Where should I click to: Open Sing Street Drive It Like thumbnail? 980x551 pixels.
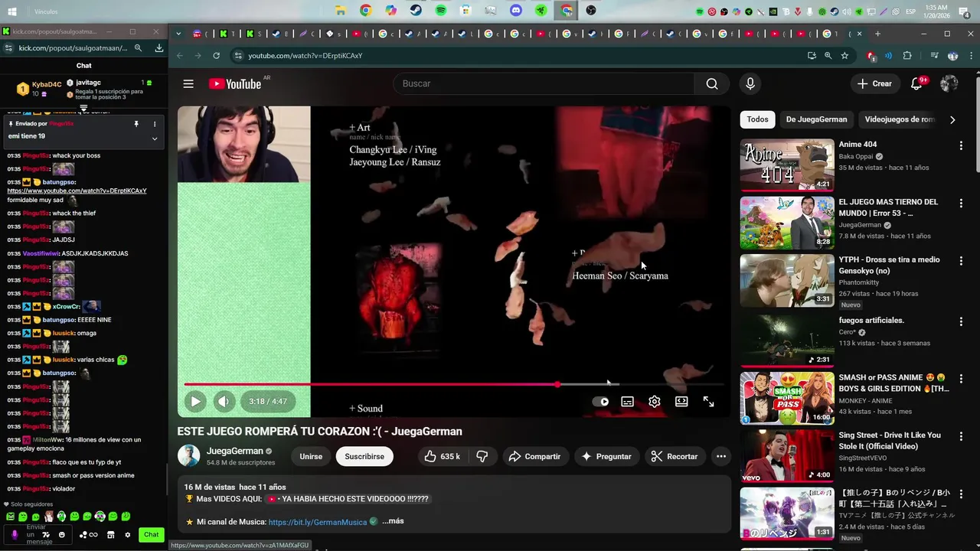pyautogui.click(x=786, y=455)
